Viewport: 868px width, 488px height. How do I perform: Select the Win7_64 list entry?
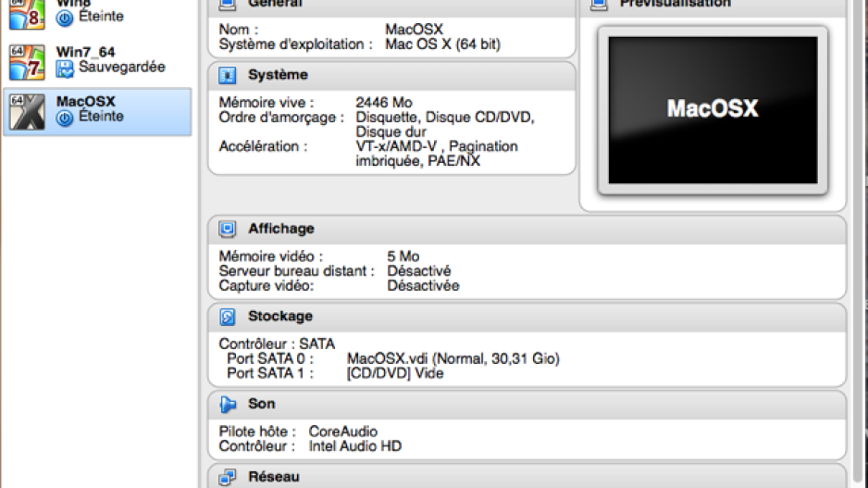tap(97, 62)
